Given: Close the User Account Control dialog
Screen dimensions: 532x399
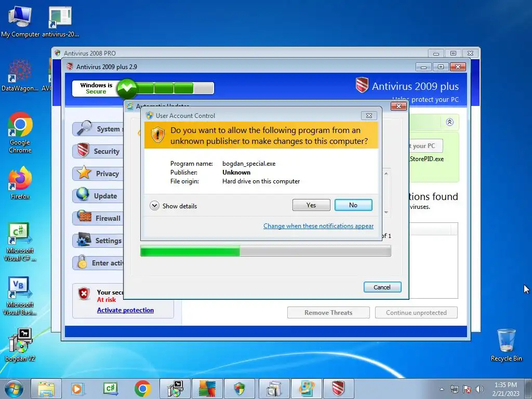Looking at the screenshot, I should pyautogui.click(x=369, y=116).
